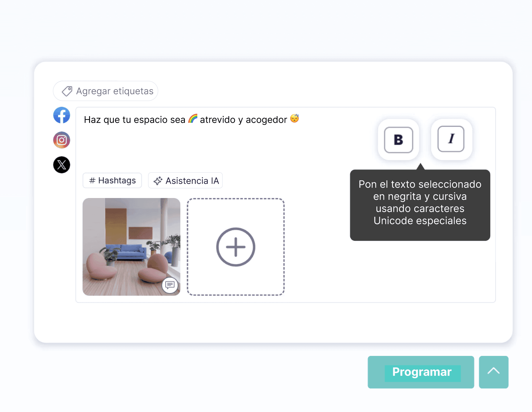Click the hash symbol on Hashtags button
Screen dimensions: 532x412
(92, 181)
